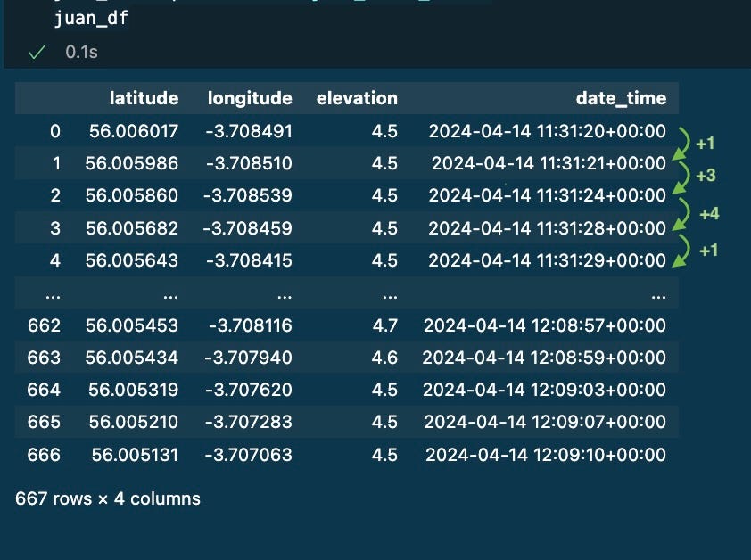Click the latitude column header

coord(144,98)
